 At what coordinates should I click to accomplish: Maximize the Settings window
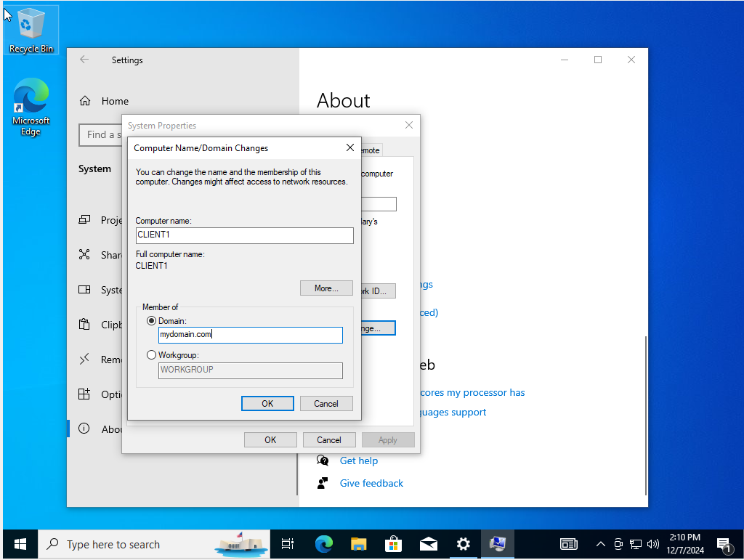[x=598, y=60]
